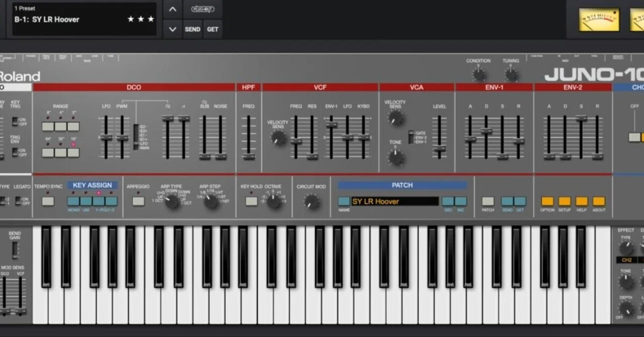Select the lit 16' range button
644x337 pixels.
point(73,152)
